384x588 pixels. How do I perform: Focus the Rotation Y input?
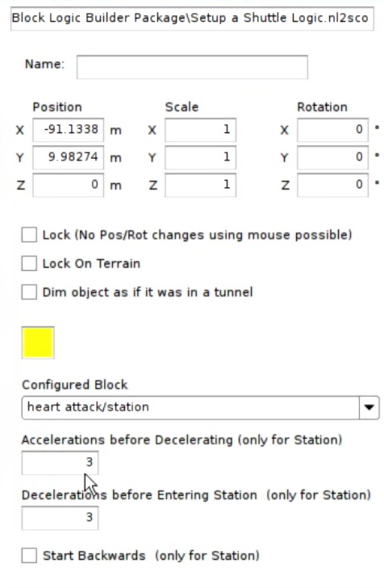pos(332,157)
